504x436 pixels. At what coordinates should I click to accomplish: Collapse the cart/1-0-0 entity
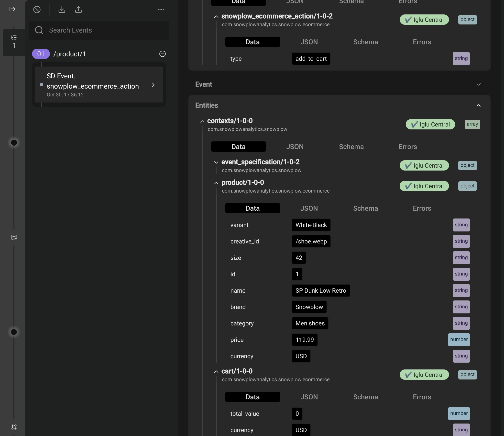coord(216,371)
